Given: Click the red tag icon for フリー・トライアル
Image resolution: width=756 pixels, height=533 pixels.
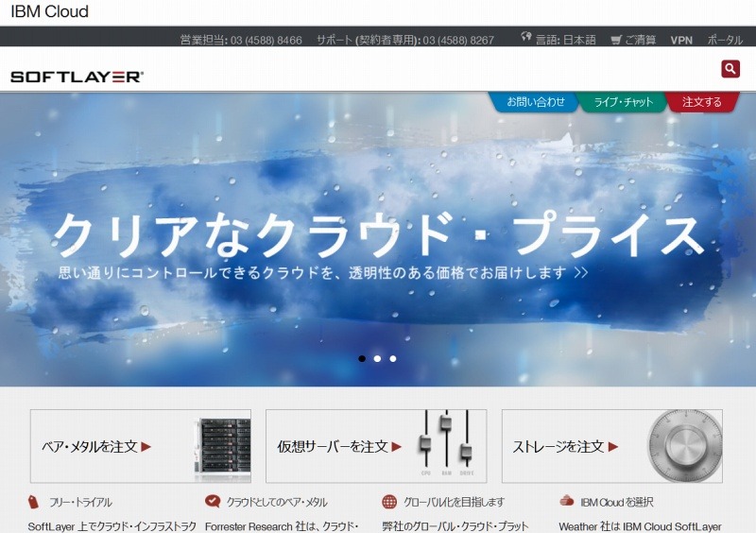Looking at the screenshot, I should (33, 502).
